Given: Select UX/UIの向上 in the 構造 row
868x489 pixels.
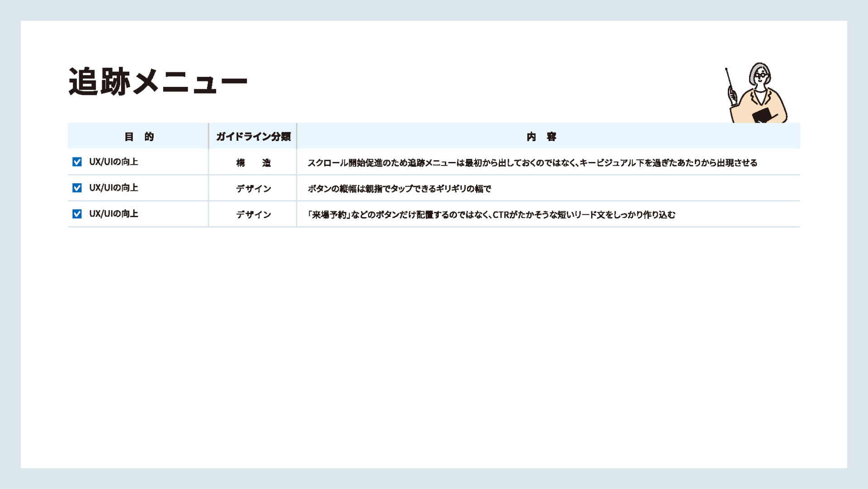Looking at the screenshot, I should (113, 162).
